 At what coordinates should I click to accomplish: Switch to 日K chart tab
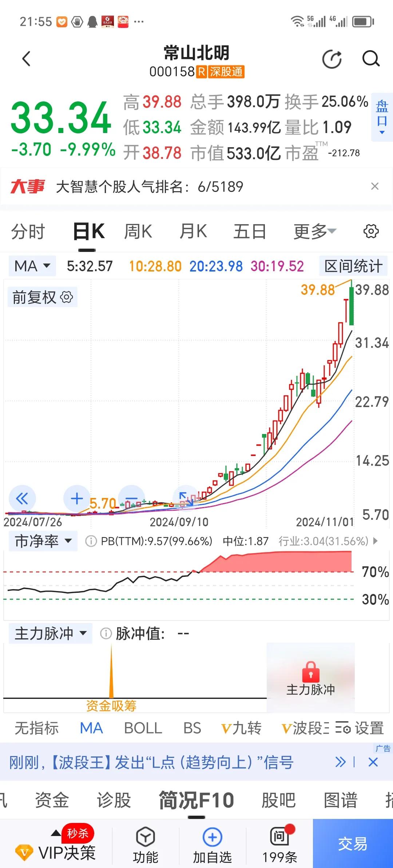tap(89, 232)
